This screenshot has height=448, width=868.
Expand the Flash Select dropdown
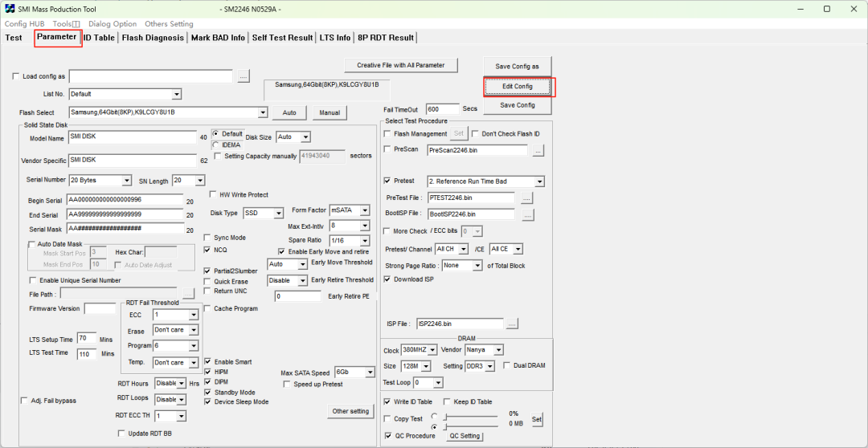tap(263, 113)
